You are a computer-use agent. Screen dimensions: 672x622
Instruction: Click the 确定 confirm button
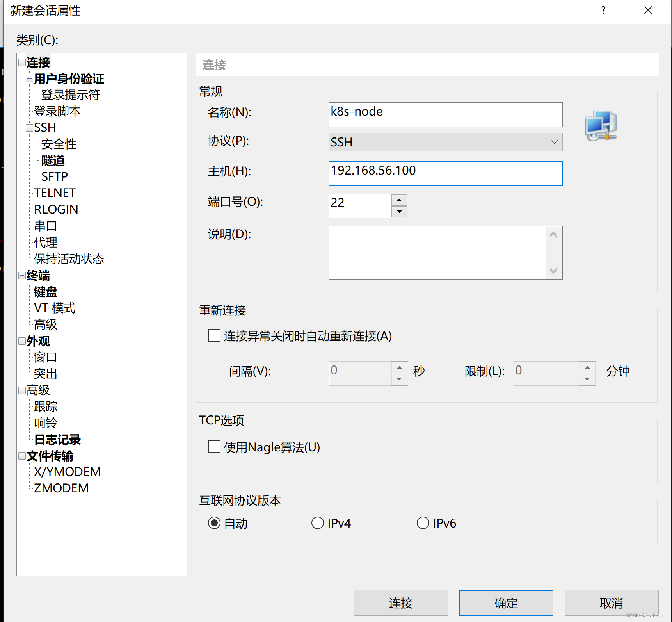coord(506,602)
